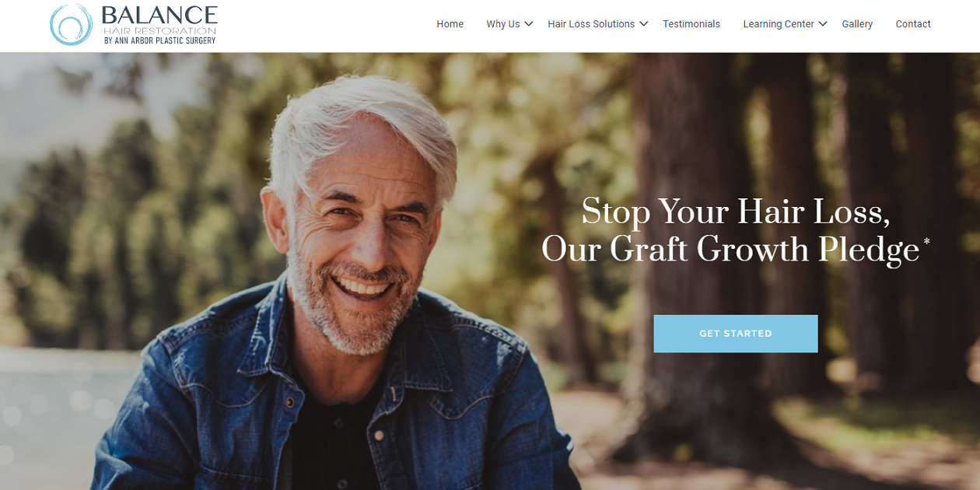Screen dimensions: 980x490
Task: Visit the Testimonials page
Action: point(691,24)
